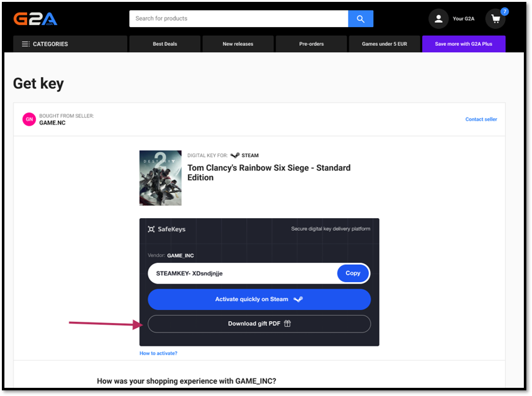Open the shopping cart with 7 items

pyautogui.click(x=495, y=19)
